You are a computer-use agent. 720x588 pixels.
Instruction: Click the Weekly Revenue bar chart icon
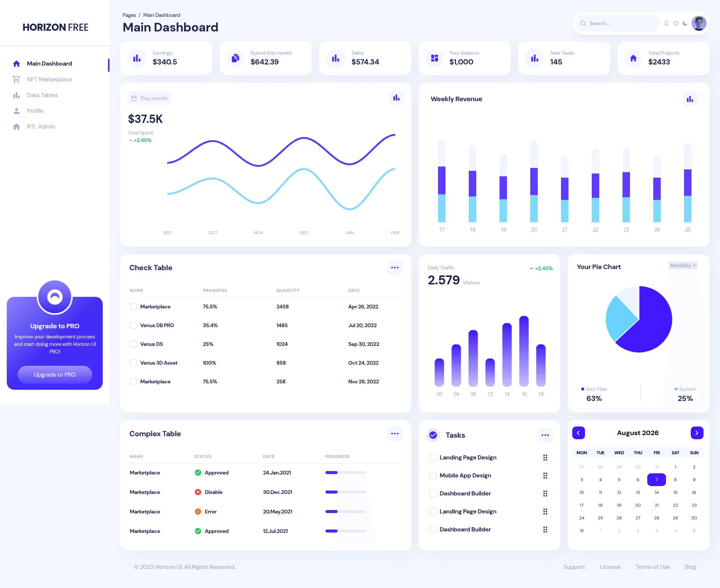[690, 99]
